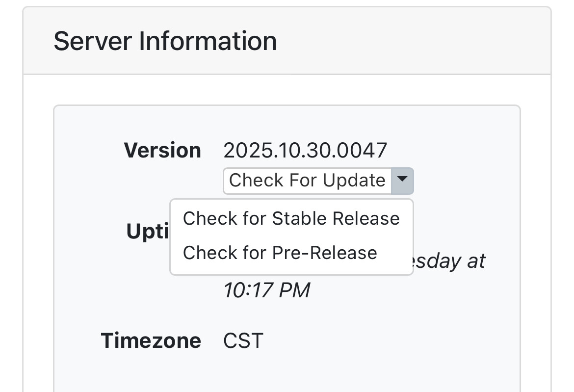Click the Check For Update button
Image resolution: width=574 pixels, height=392 pixels.
tap(307, 181)
